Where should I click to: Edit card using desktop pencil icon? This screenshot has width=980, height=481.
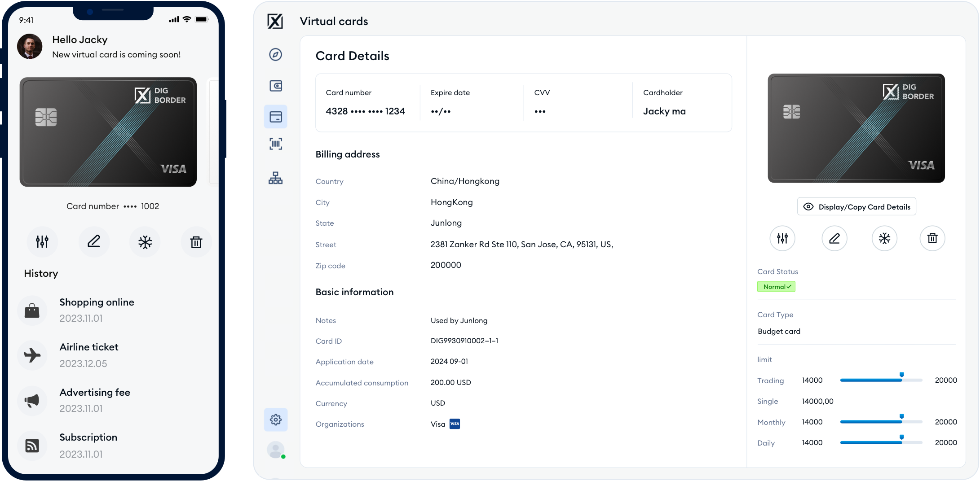point(834,238)
